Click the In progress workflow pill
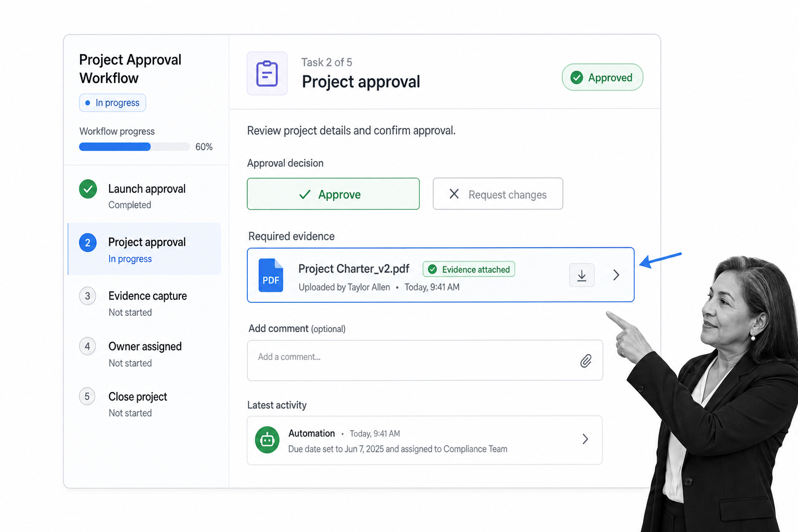Image resolution: width=798 pixels, height=532 pixels. (x=112, y=103)
